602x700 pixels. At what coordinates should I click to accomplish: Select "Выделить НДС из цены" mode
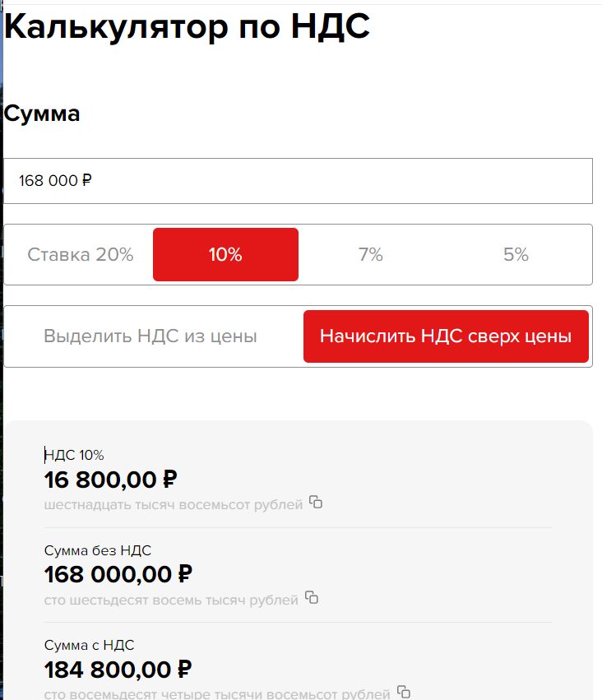tap(150, 336)
